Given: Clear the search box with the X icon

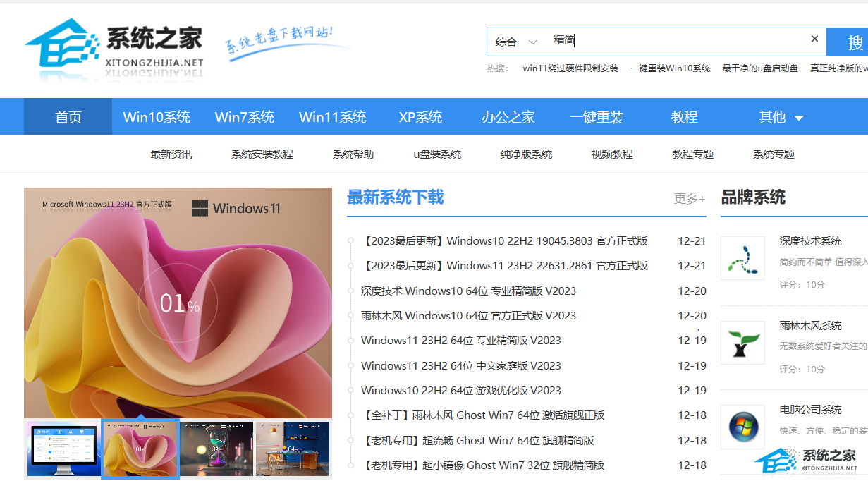Looking at the screenshot, I should (814, 39).
